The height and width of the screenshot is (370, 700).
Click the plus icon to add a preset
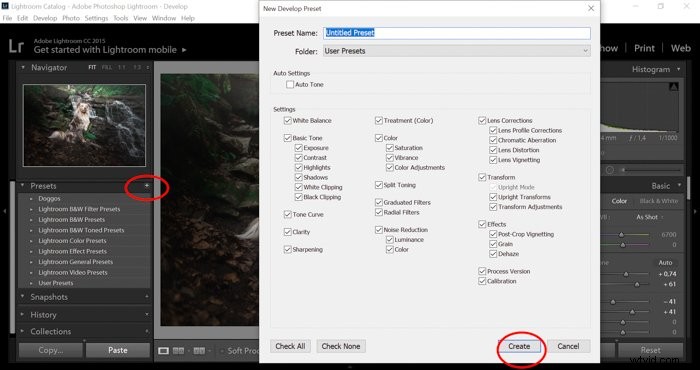pos(146,186)
